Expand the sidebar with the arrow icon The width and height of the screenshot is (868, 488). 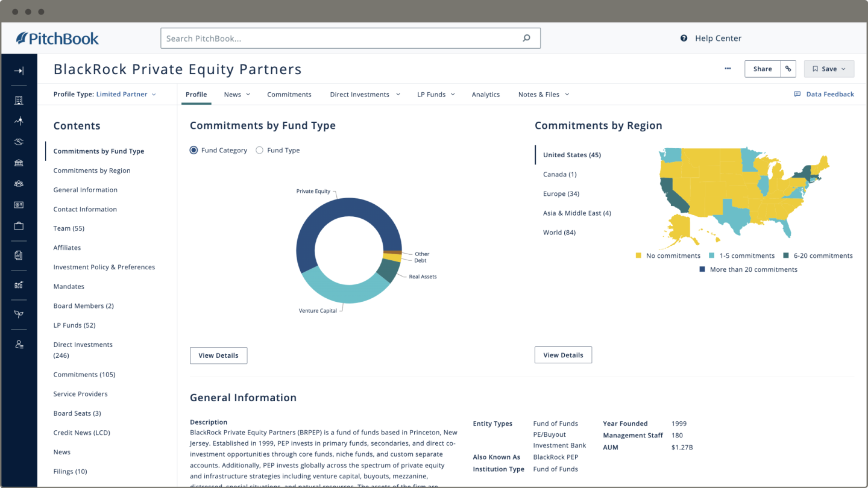click(19, 71)
